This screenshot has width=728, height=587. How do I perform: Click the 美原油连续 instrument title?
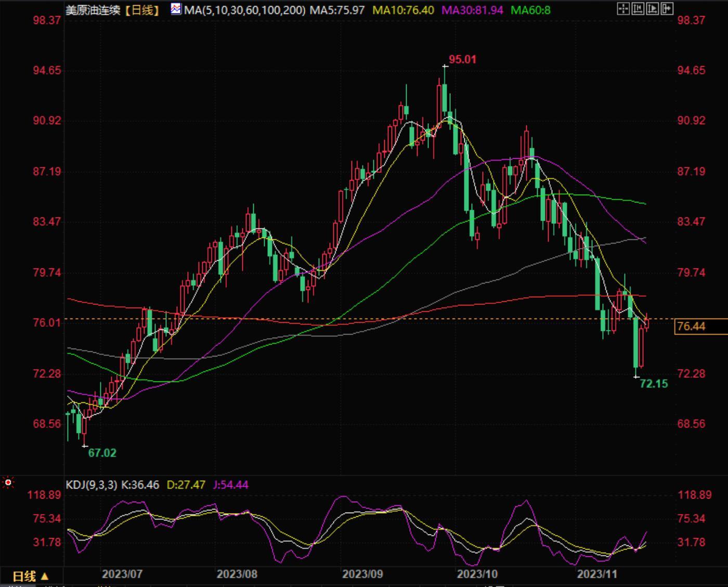pos(93,10)
